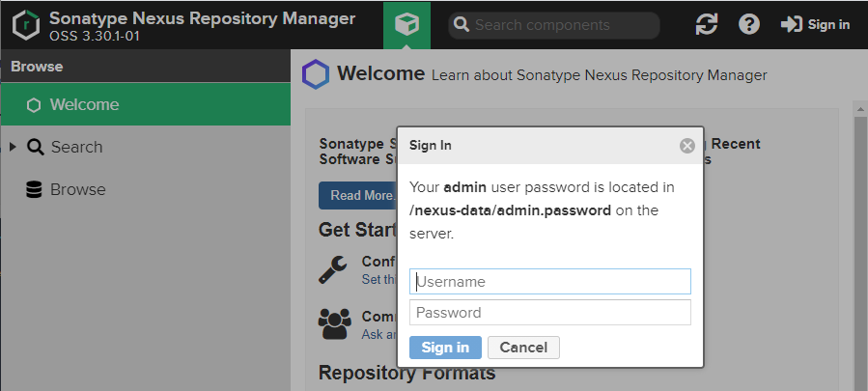Image resolution: width=868 pixels, height=391 pixels.
Task: Click the small hexagon icon beside Welcome
Action: [x=34, y=104]
